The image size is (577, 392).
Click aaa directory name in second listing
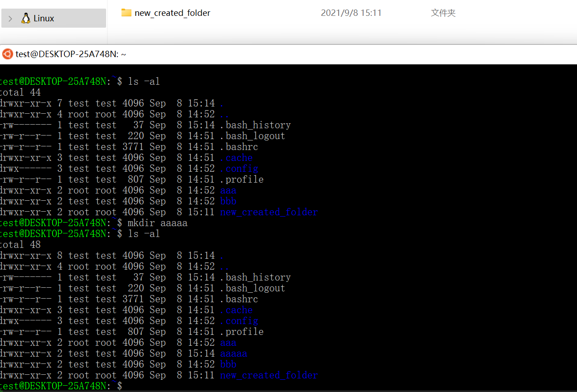point(228,343)
